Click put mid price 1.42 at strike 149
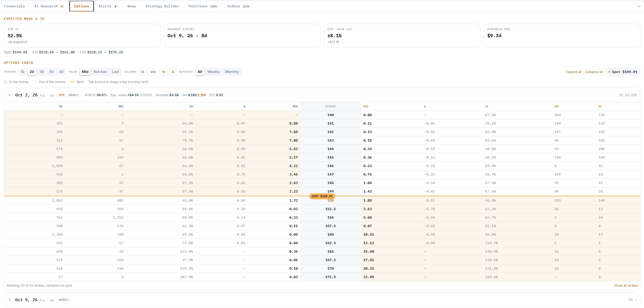Viewport: 644px width, 308px height. [x=367, y=191]
